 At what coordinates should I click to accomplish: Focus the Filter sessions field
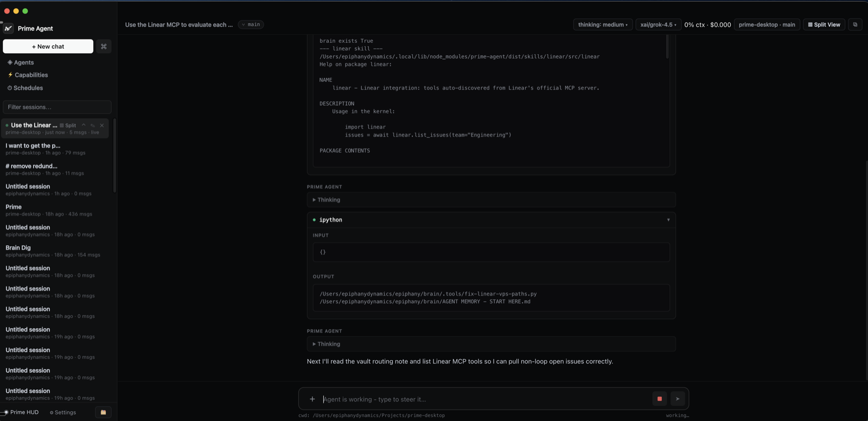pyautogui.click(x=57, y=107)
